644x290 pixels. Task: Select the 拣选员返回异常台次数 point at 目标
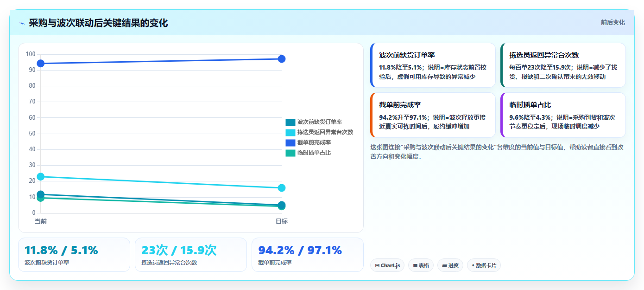[x=282, y=188]
